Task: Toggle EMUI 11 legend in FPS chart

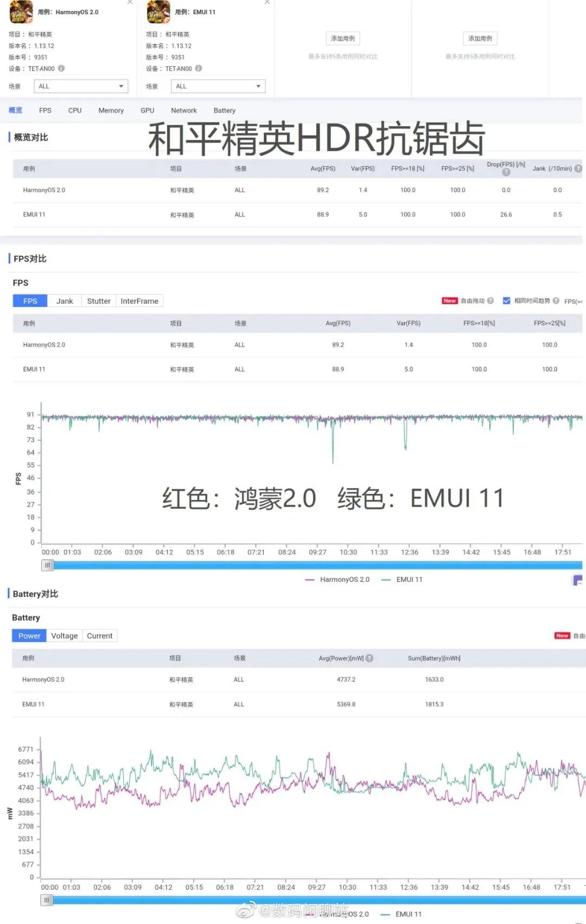Action: [402, 580]
